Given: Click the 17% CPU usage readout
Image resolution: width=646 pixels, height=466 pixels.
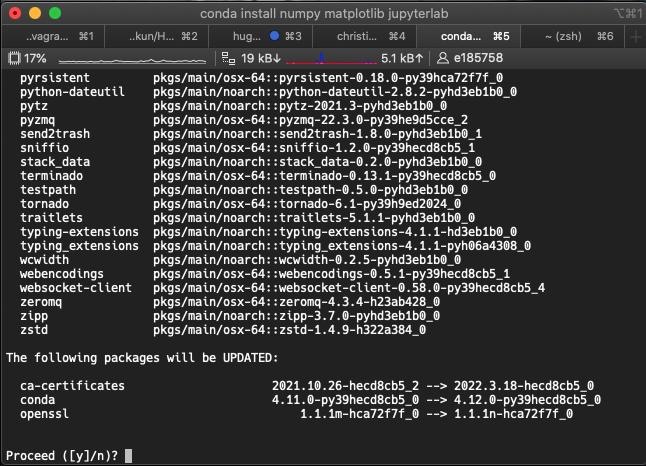Looking at the screenshot, I should coord(35,58).
